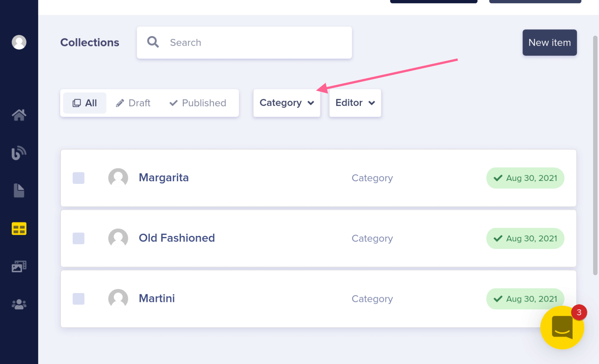Go to Home via sidebar house icon

19,115
